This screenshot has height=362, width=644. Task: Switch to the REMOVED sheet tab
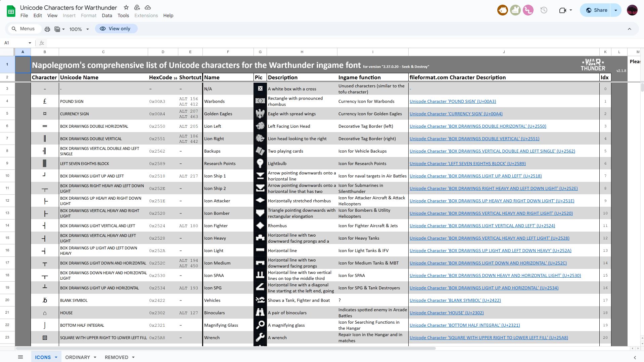click(x=116, y=357)
